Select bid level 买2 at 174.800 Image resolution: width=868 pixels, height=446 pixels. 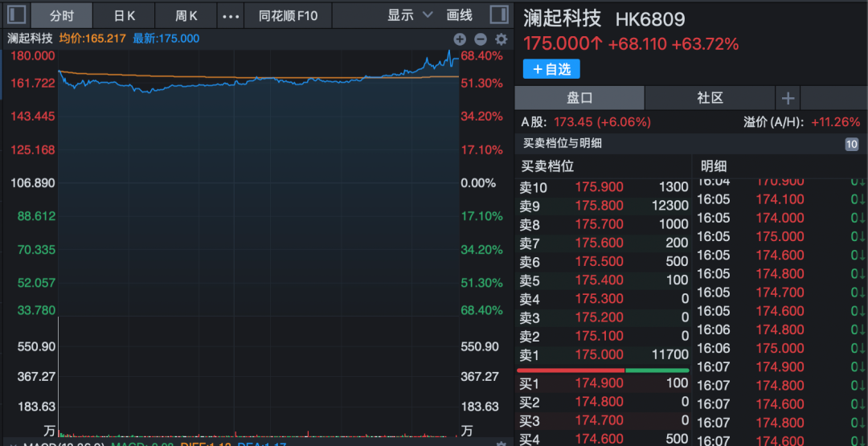(604, 402)
